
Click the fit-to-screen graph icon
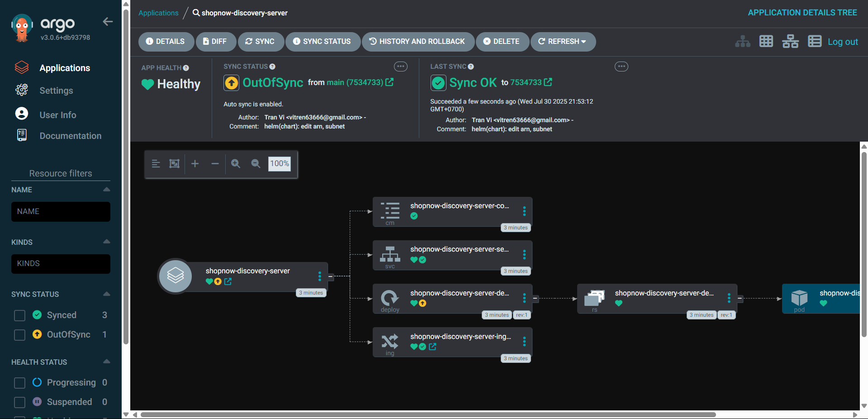tap(174, 164)
